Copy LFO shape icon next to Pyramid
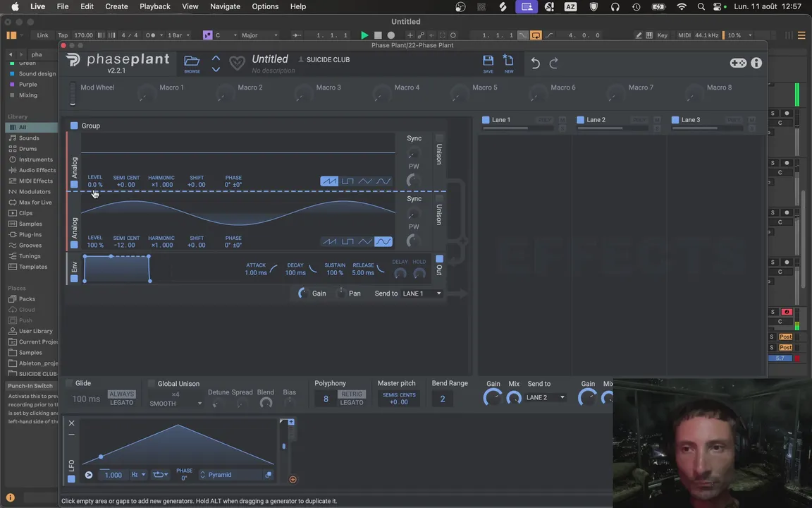 coord(269,475)
